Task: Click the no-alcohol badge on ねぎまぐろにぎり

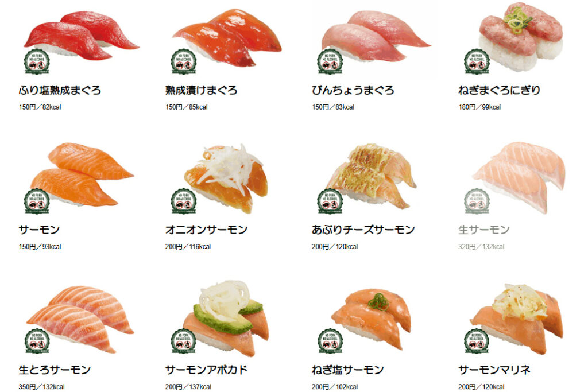Action: pyautogui.click(x=477, y=62)
